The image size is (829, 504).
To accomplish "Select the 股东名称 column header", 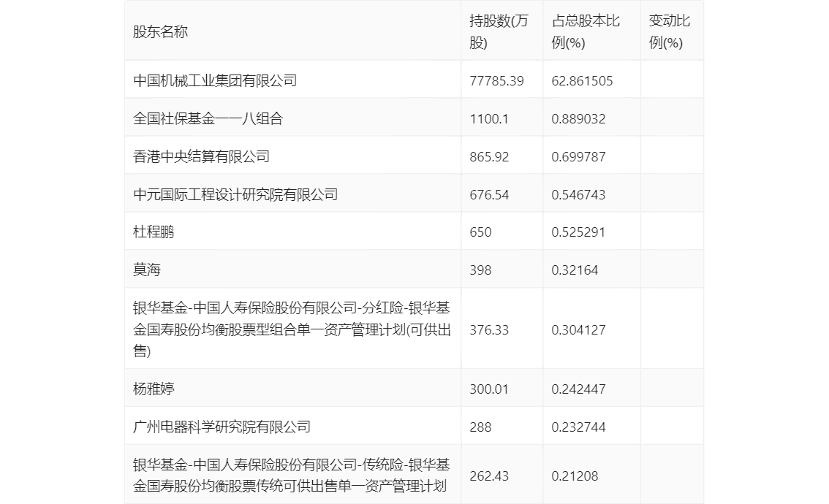I will [160, 31].
